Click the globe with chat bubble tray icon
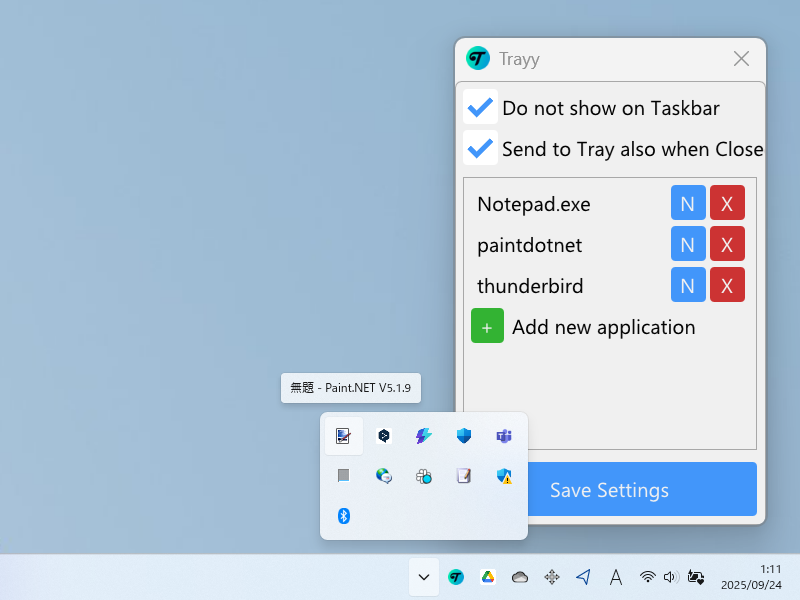Viewport: 800px width, 600px height. point(384,476)
